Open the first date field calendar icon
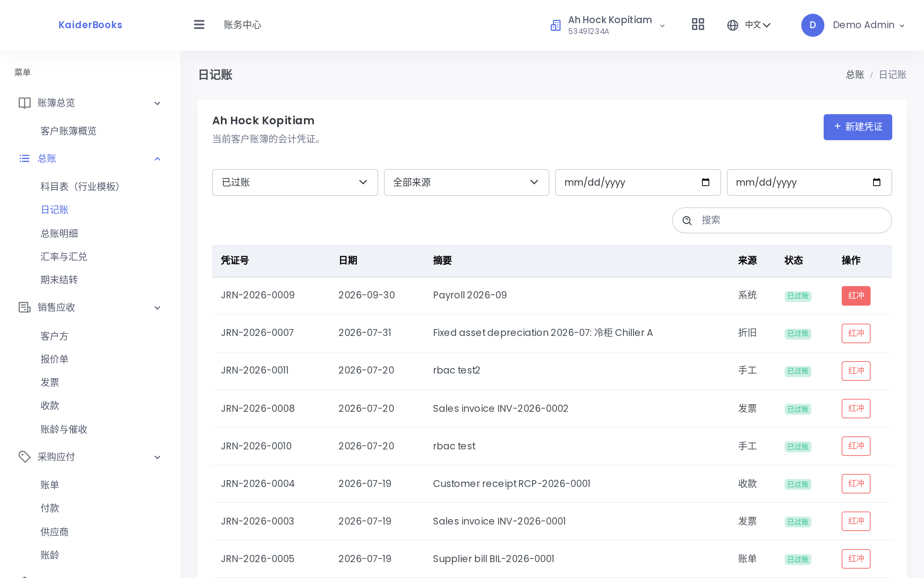The height and width of the screenshot is (578, 924). tap(705, 182)
